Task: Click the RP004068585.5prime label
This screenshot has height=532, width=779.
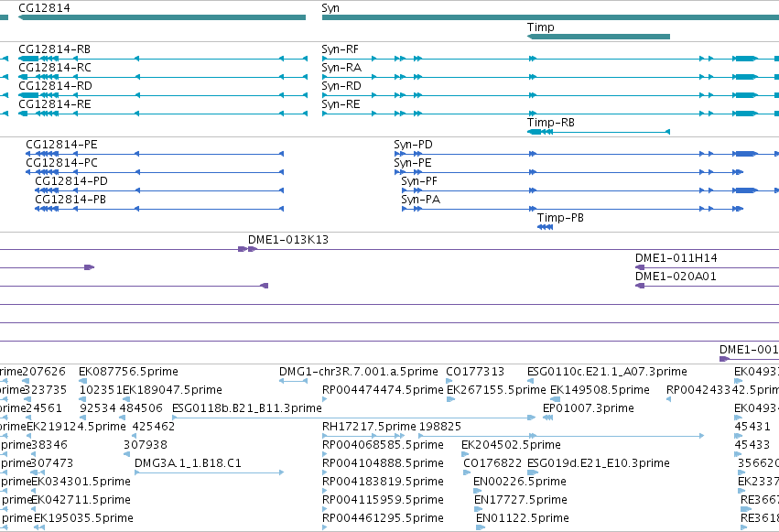Action: (383, 445)
